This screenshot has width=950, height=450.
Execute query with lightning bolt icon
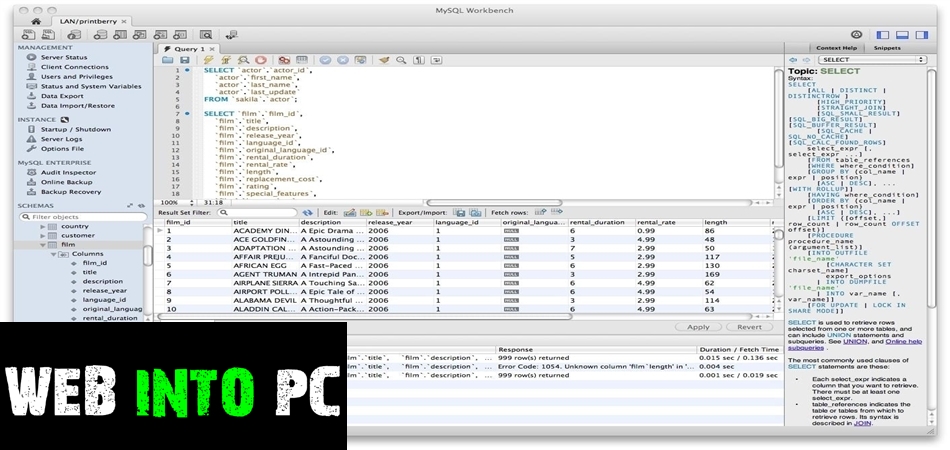click(x=208, y=60)
